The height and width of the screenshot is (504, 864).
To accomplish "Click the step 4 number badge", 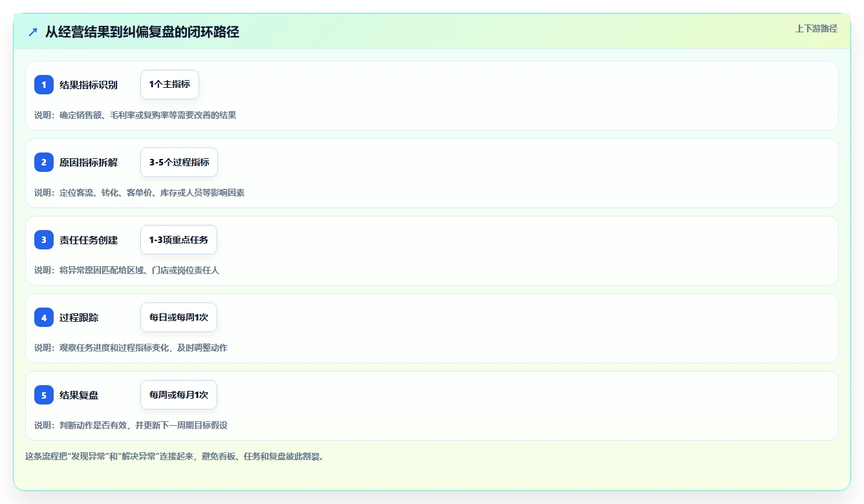I will coord(44,317).
